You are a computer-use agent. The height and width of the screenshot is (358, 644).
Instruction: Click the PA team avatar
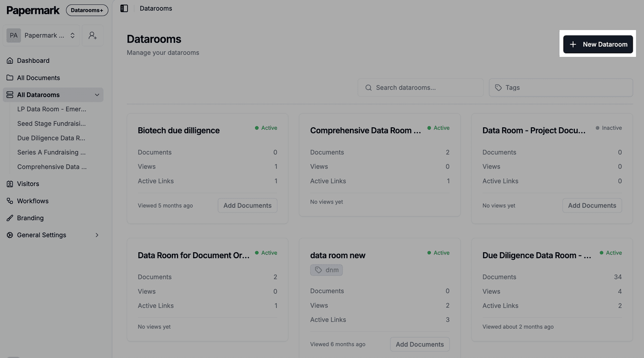[x=13, y=35]
